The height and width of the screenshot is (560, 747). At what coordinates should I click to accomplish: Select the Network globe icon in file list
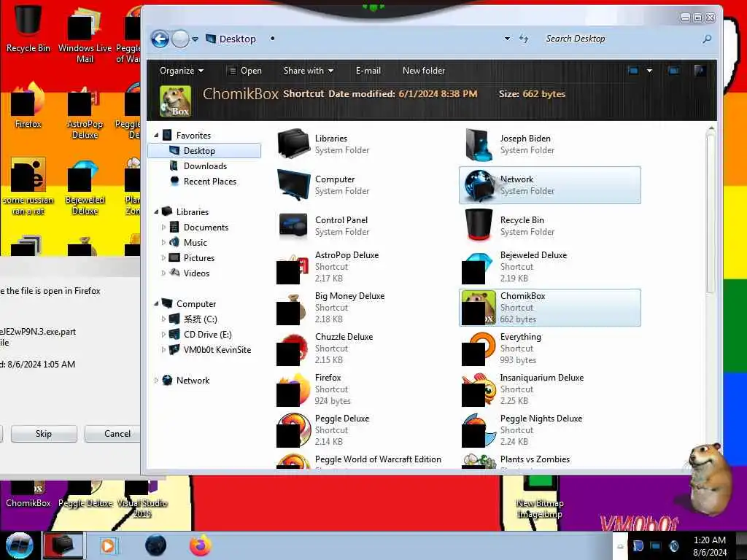[479, 185]
